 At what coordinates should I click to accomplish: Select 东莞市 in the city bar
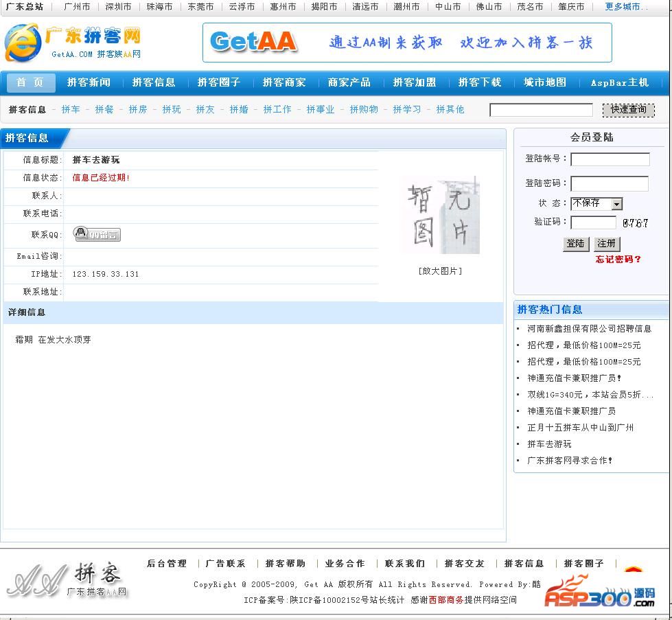[x=200, y=7]
